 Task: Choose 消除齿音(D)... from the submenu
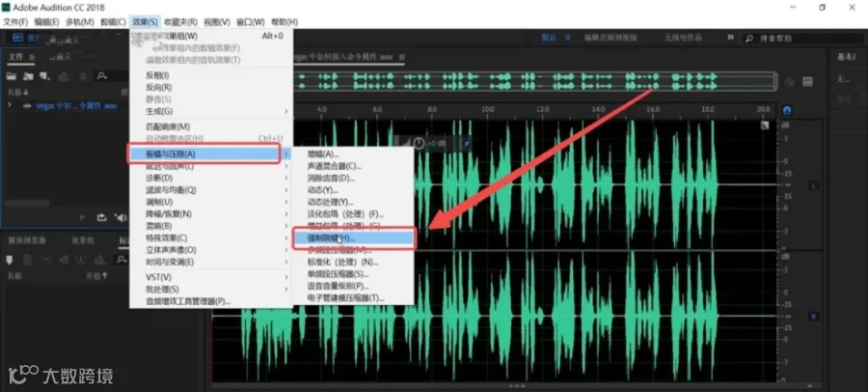[353, 178]
